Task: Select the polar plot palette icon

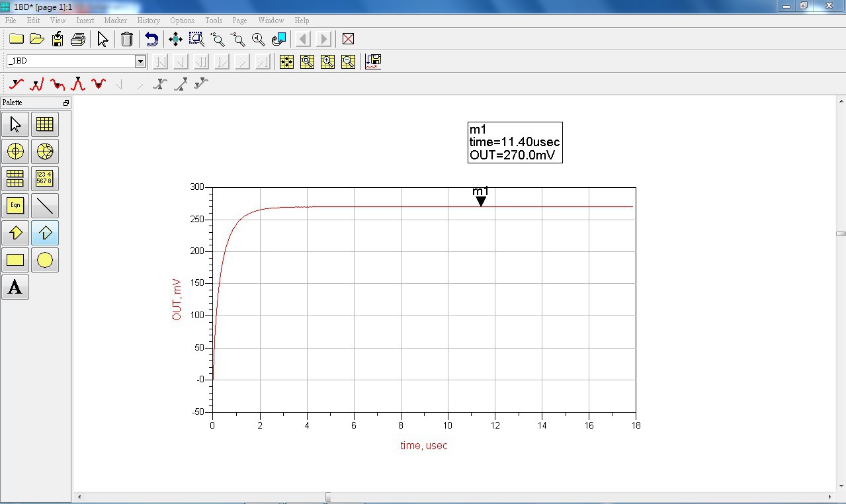Action: (15, 151)
